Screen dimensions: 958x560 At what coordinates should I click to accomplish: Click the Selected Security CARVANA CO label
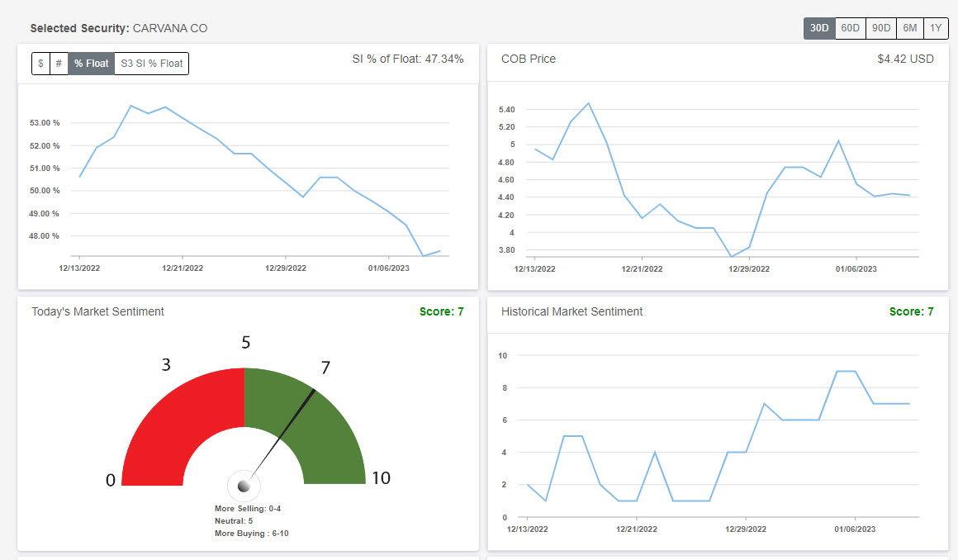(x=119, y=28)
